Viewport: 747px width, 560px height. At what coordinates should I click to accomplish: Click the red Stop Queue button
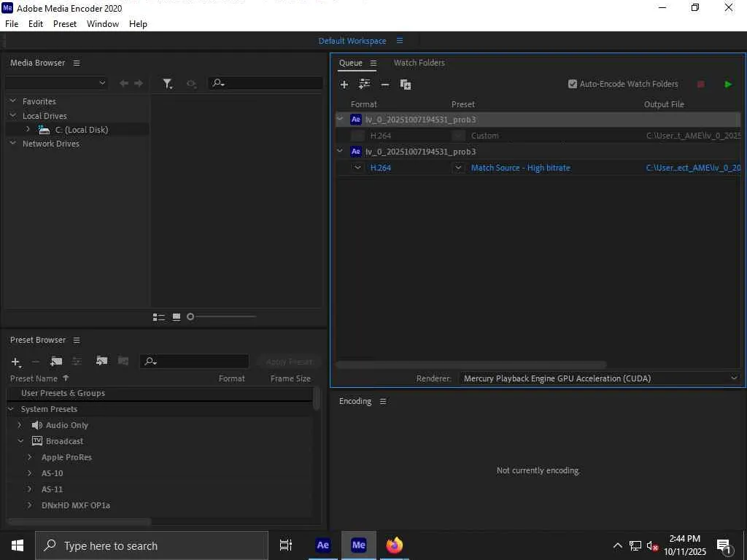point(701,85)
